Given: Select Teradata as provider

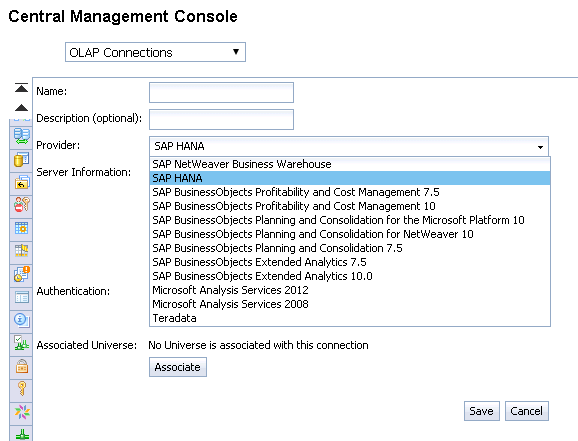Looking at the screenshot, I should tap(350, 318).
